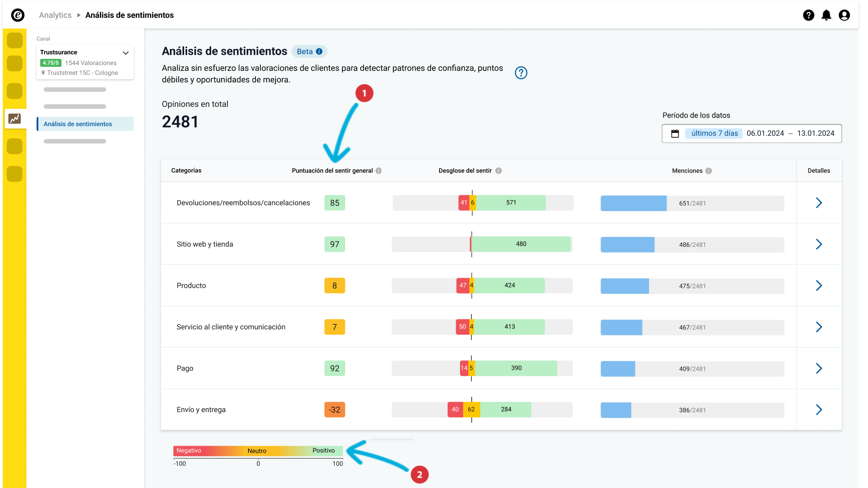This screenshot has height=488, width=868.
Task: Open the notifications bell icon
Action: 826,15
